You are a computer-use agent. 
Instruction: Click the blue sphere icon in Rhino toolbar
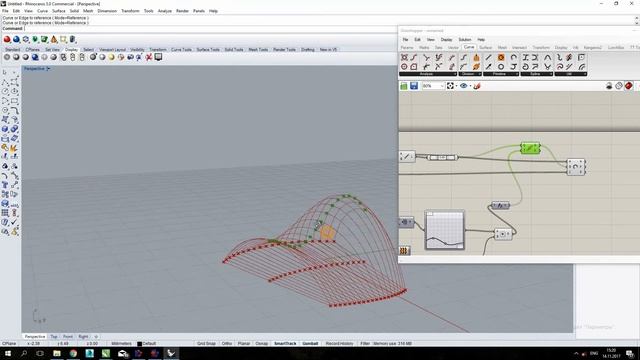coord(16,40)
